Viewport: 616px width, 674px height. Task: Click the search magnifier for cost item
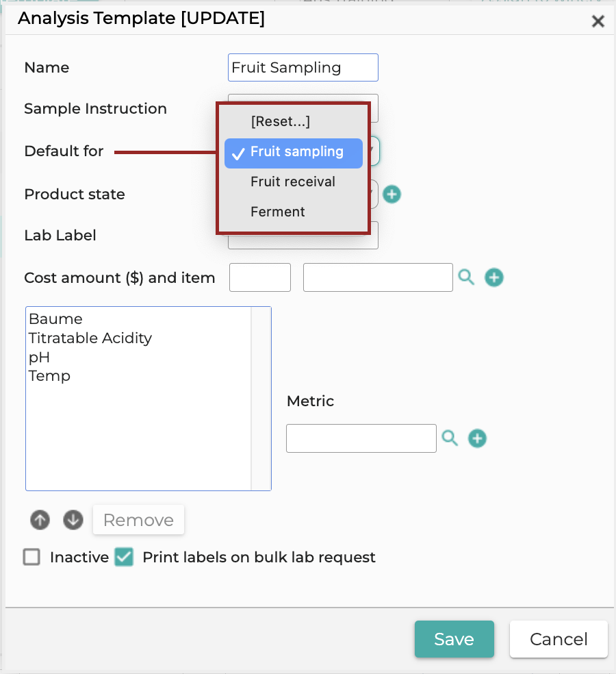click(x=466, y=277)
